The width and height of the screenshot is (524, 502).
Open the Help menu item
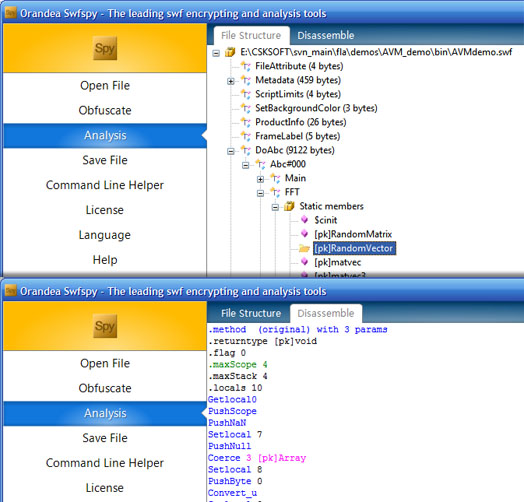coord(105,260)
